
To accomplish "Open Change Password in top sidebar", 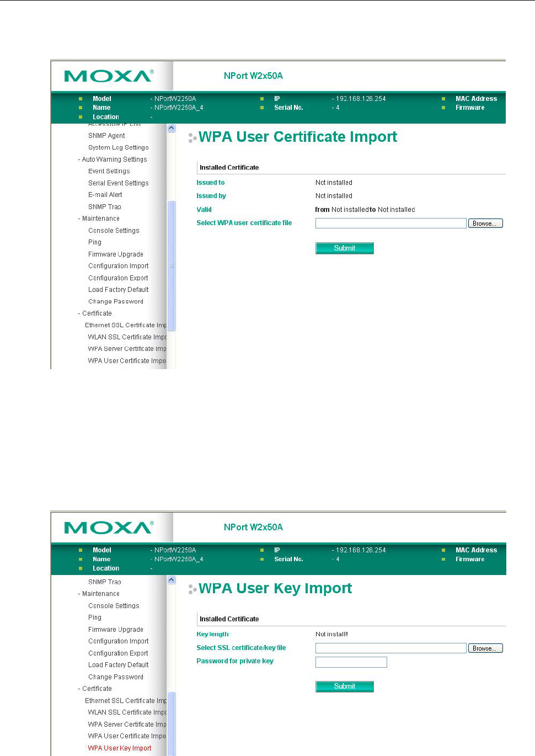I will pos(116,302).
